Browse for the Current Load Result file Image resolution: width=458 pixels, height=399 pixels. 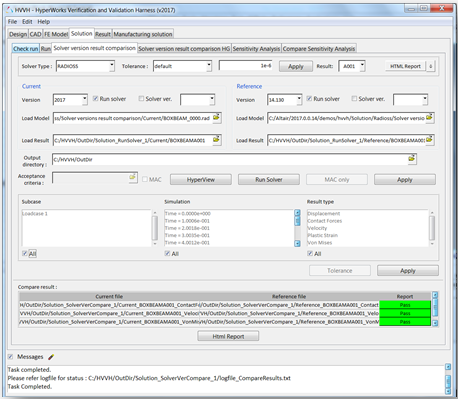coord(217,140)
